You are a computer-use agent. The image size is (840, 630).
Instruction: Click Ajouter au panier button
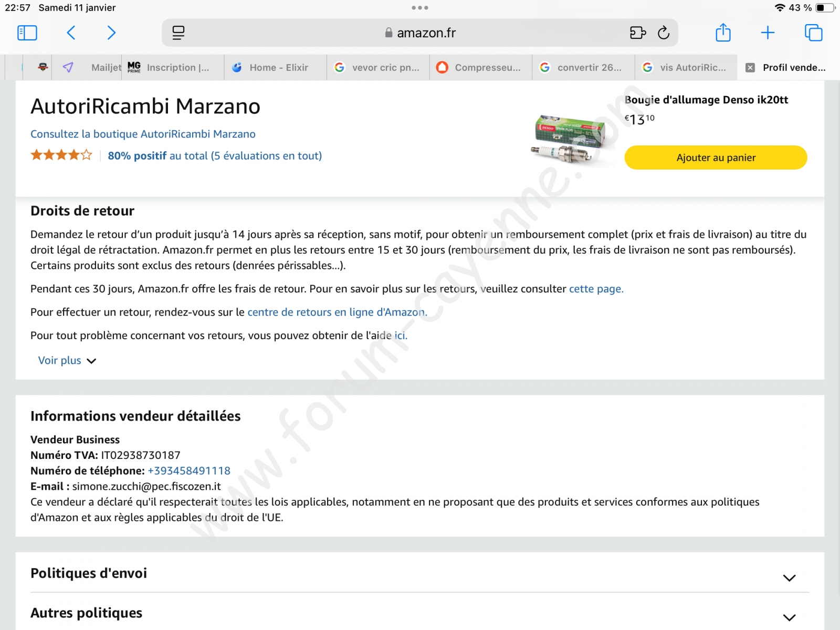(716, 157)
